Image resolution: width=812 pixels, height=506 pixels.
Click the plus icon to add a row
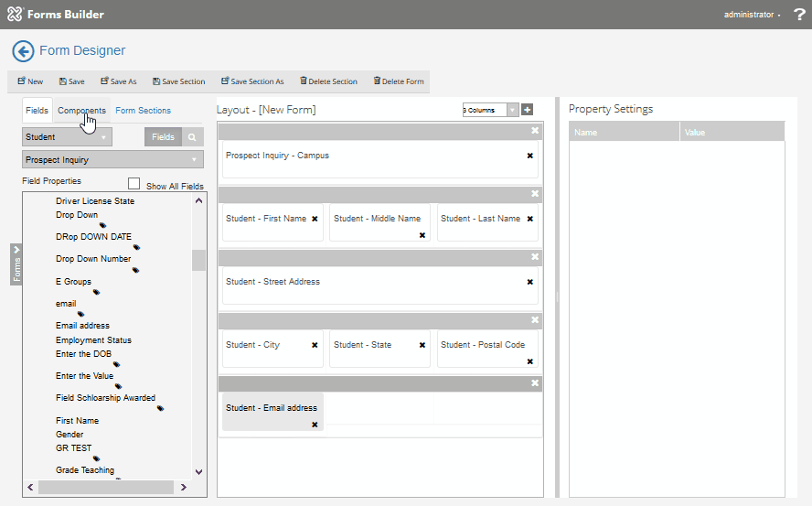tap(528, 110)
